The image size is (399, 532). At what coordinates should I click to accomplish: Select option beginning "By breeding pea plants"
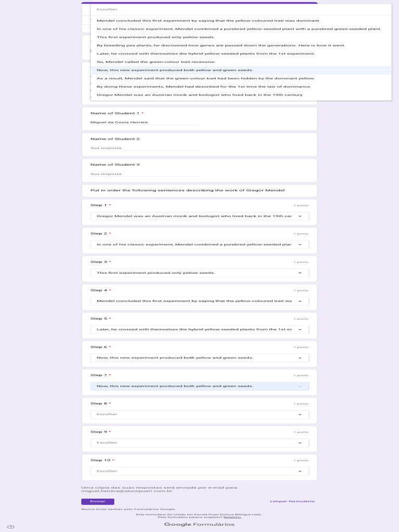point(221,45)
